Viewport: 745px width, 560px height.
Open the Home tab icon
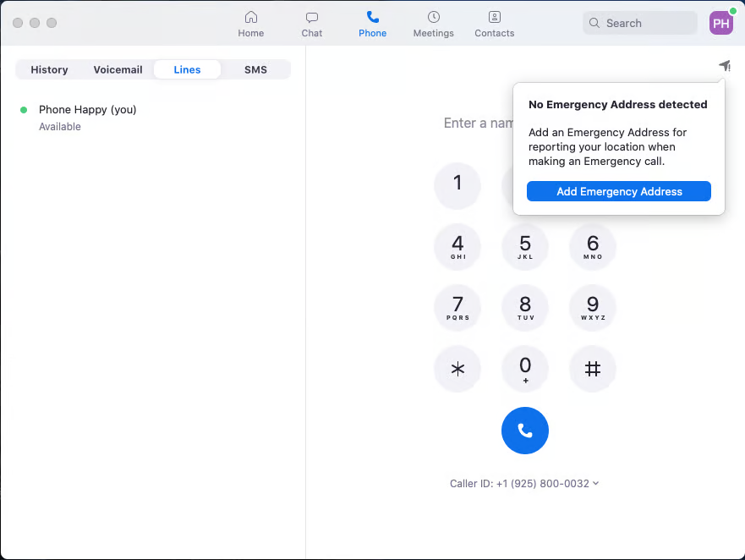250,18
